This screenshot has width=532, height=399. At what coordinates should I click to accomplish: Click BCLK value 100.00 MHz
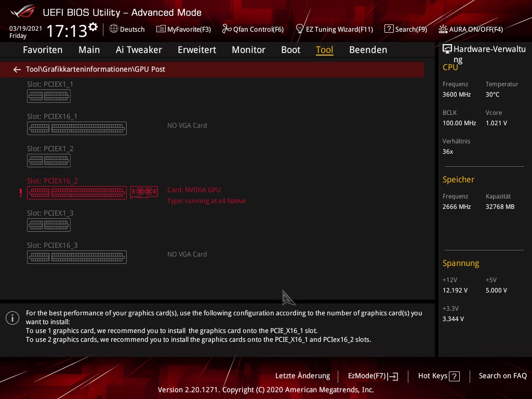point(459,123)
